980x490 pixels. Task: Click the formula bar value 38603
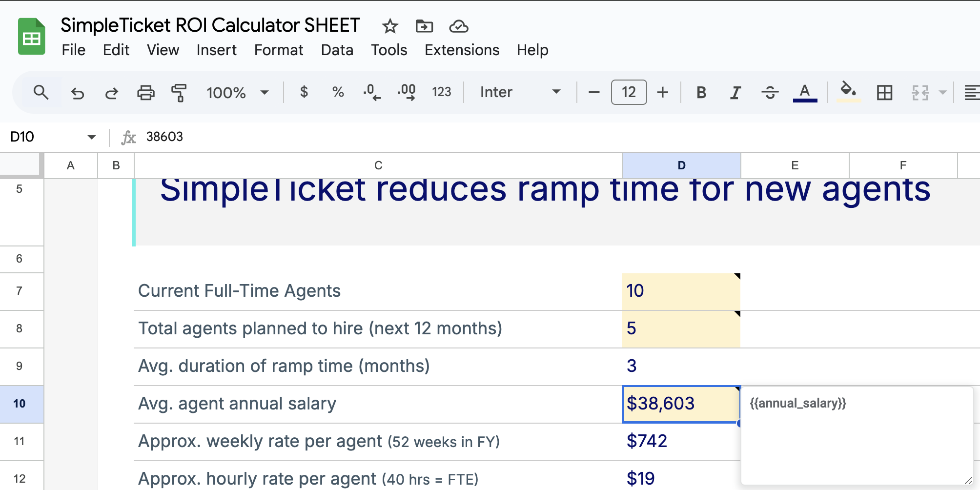(164, 137)
